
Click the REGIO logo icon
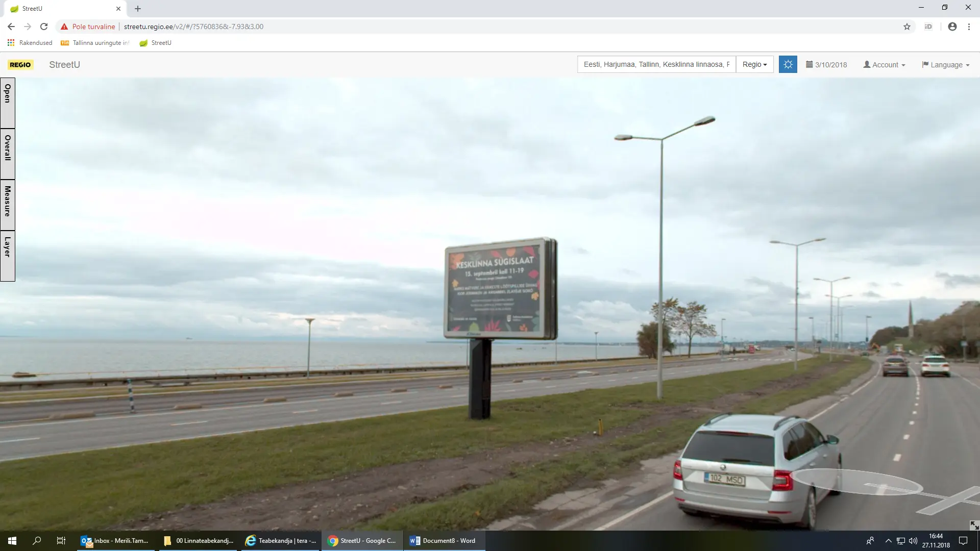coord(20,65)
